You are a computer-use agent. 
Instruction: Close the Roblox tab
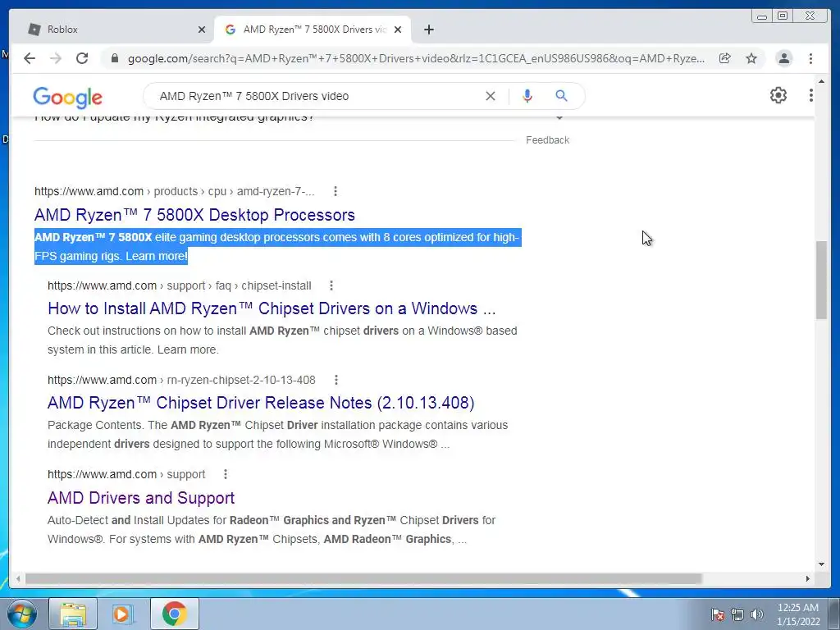click(202, 30)
